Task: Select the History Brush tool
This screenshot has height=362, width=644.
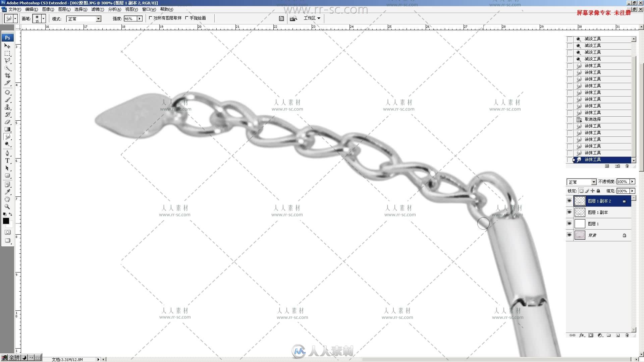Action: (7, 115)
